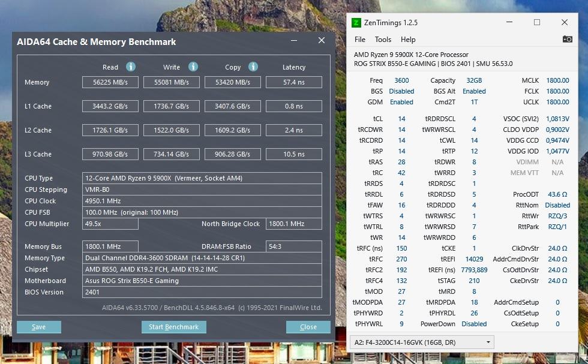This screenshot has height=364, width=588.
Task: Click the L1 Cache Read 3443.2 GB/s field
Action: (110, 106)
